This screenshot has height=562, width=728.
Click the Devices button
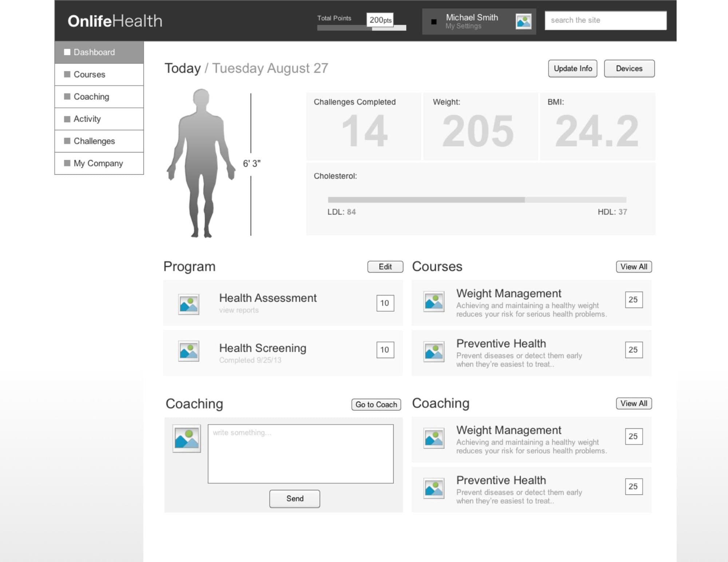click(x=629, y=68)
